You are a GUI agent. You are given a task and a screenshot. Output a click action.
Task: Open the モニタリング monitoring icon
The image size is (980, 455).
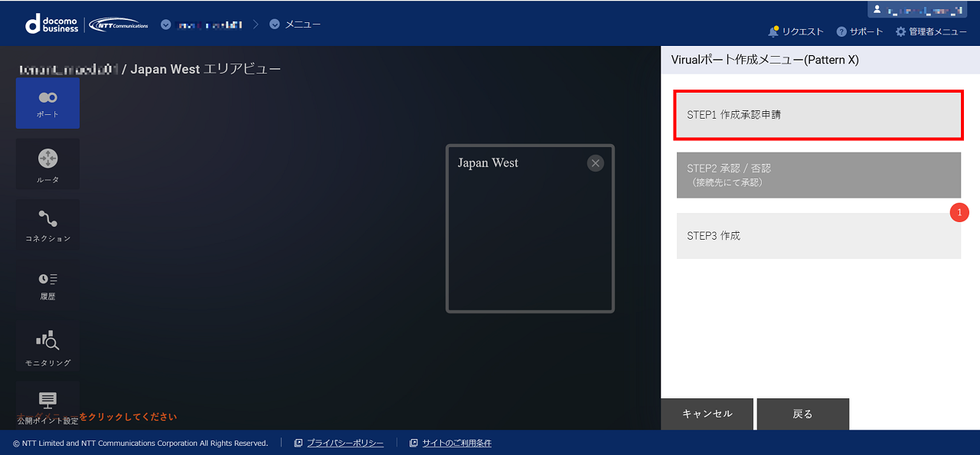tap(47, 347)
